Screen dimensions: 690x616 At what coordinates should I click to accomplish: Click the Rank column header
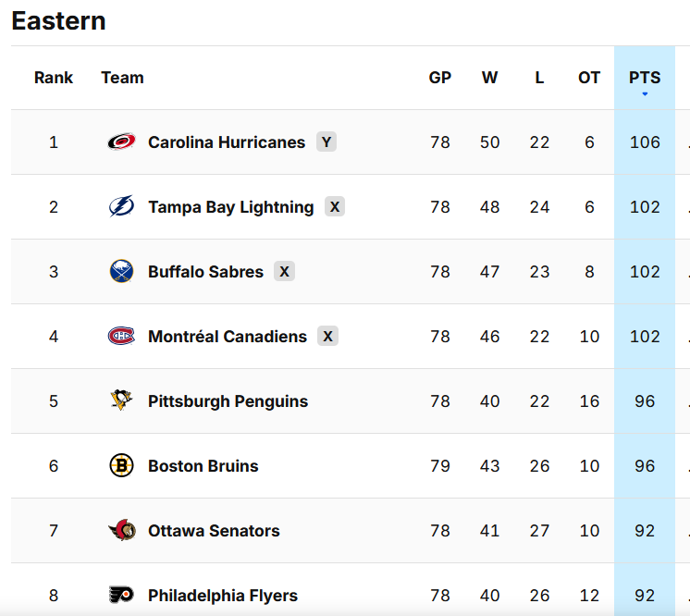[x=54, y=78]
